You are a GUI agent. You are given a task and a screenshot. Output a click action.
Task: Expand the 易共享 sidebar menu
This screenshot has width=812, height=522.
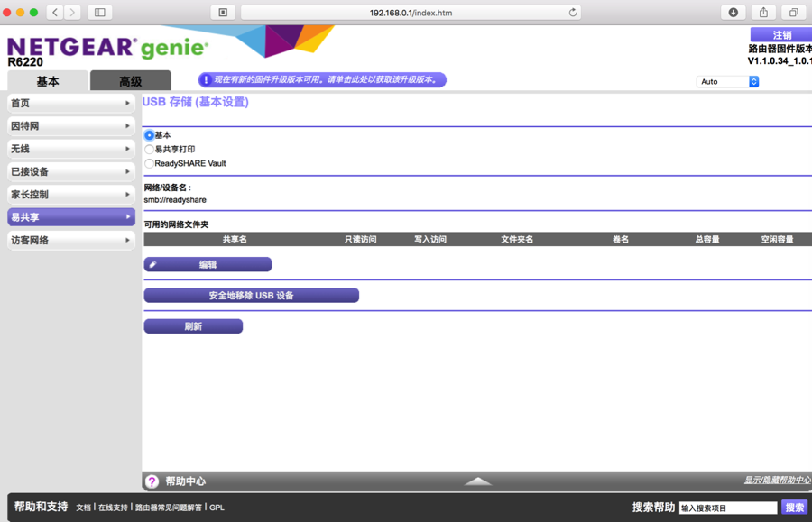(71, 217)
